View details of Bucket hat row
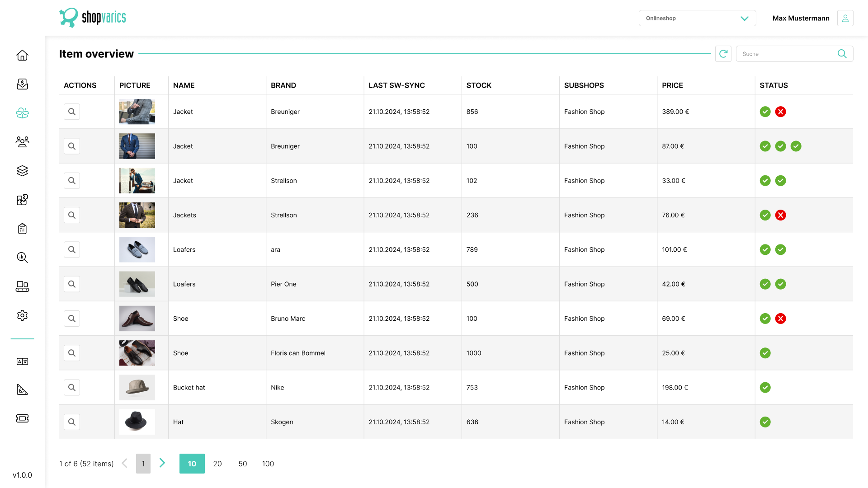The width and height of the screenshot is (868, 488). point(72,388)
